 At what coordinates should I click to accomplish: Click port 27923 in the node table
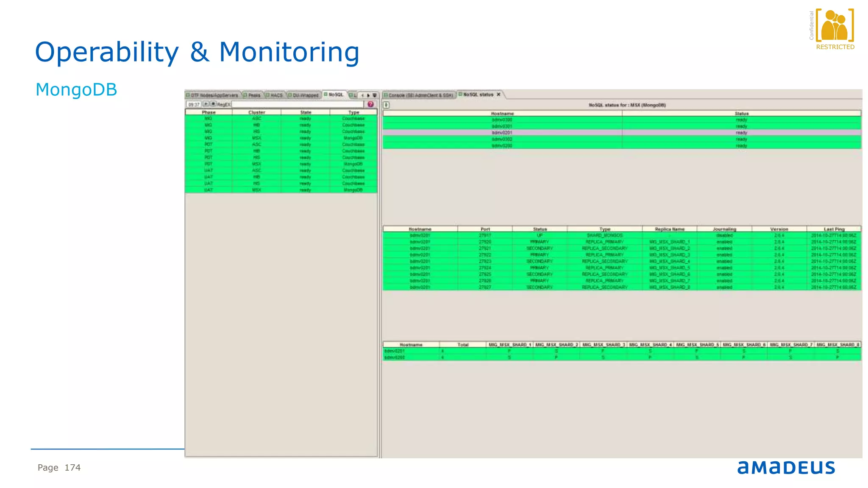coord(485,261)
